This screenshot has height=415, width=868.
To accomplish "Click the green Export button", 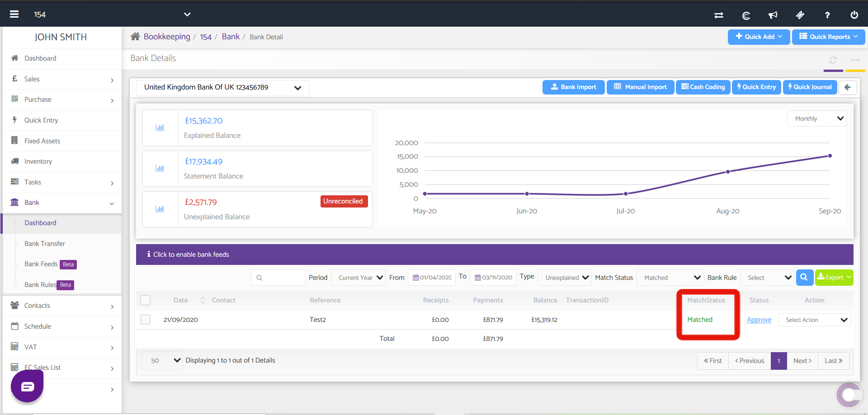I will tap(834, 277).
